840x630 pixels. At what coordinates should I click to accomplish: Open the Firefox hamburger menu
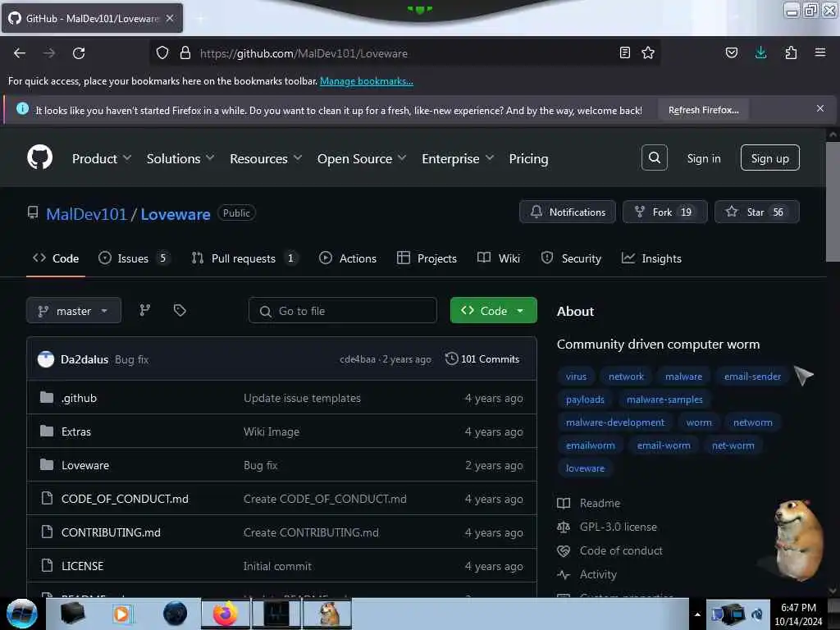coord(820,52)
